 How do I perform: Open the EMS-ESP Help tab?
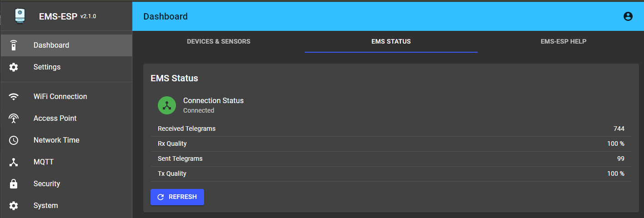point(563,41)
